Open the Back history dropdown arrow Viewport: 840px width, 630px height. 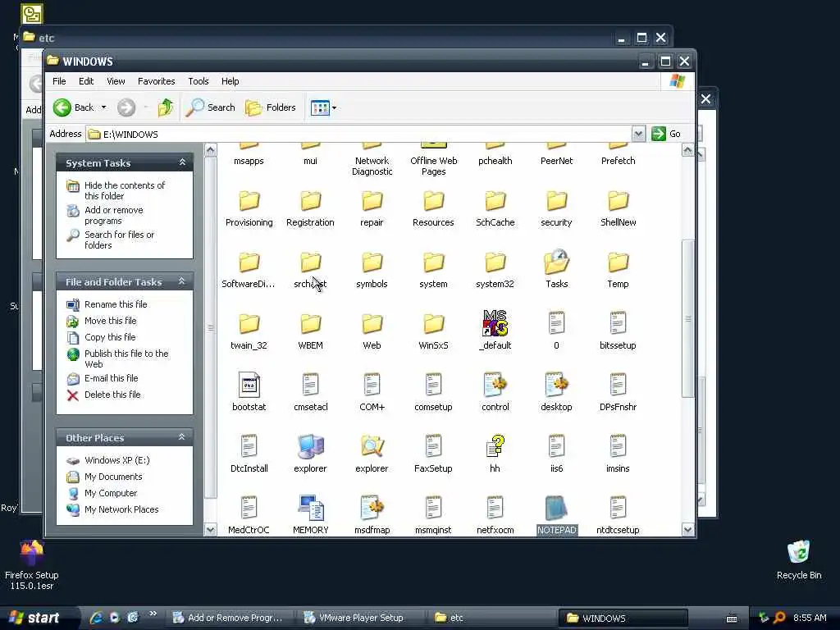click(104, 107)
